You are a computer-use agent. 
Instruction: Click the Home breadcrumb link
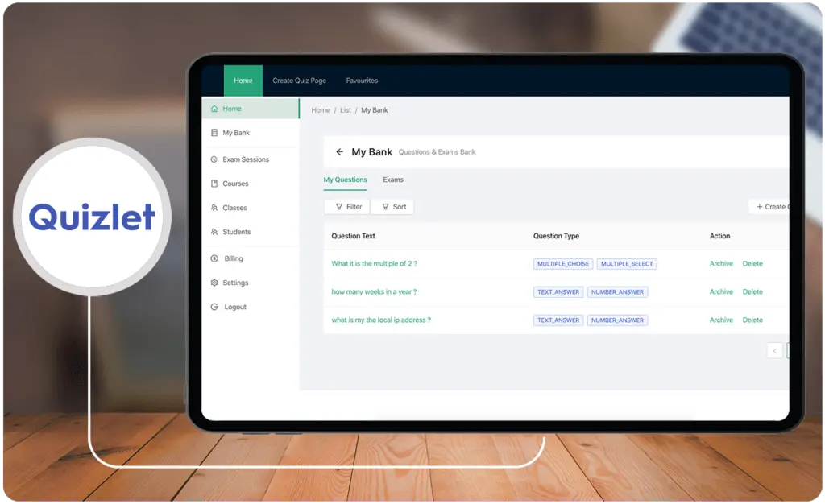pyautogui.click(x=321, y=110)
